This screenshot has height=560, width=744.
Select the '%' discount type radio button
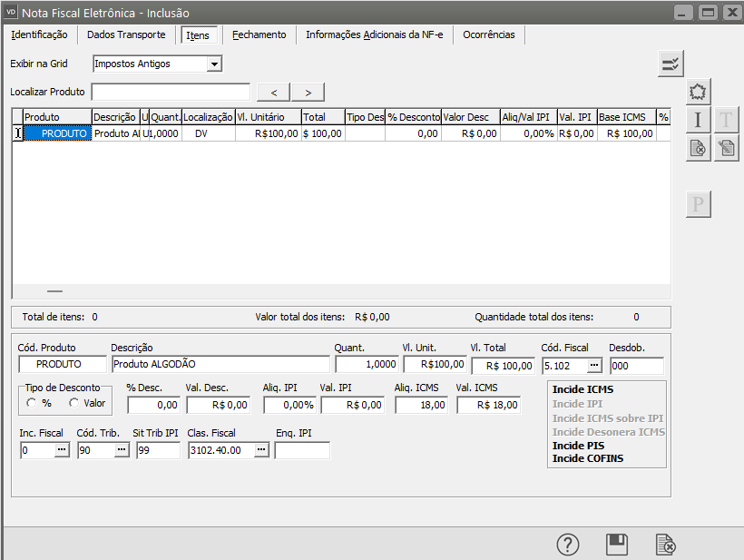coord(33,403)
